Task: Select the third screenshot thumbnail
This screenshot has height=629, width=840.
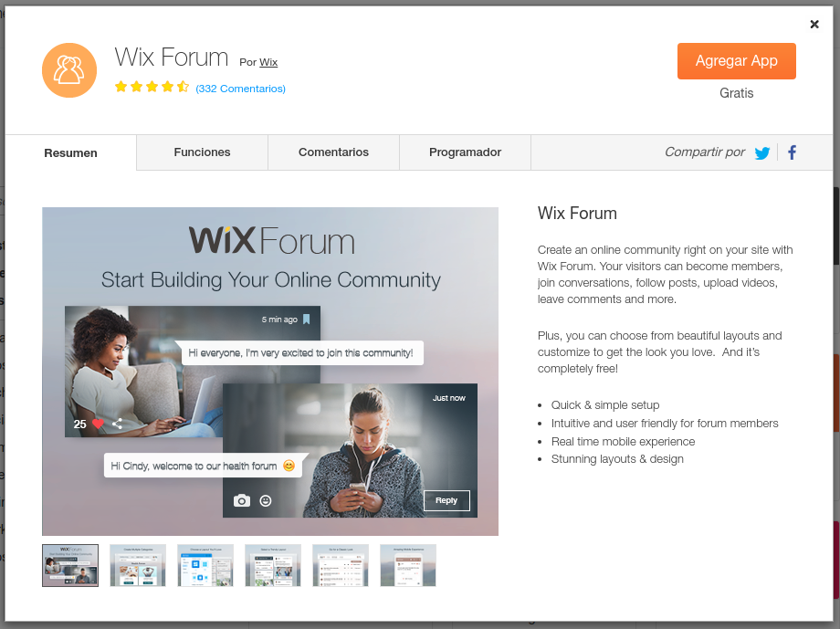Action: pos(205,565)
